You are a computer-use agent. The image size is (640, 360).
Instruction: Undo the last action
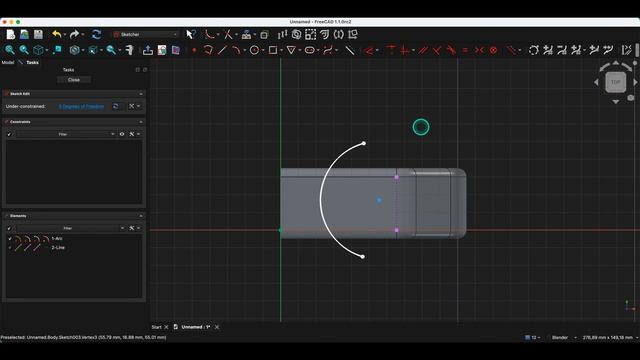click(x=56, y=34)
